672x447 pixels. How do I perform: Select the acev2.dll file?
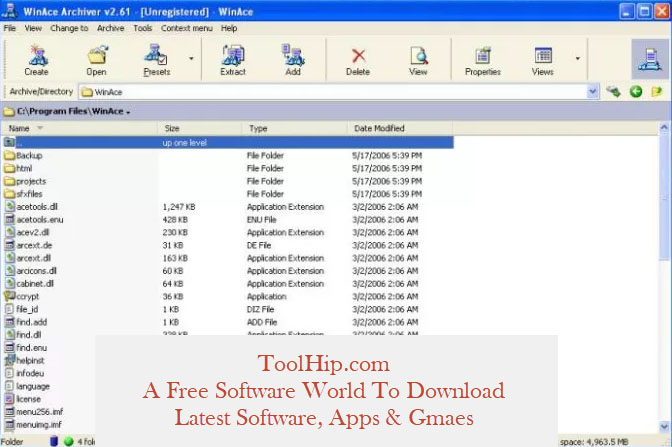(33, 232)
